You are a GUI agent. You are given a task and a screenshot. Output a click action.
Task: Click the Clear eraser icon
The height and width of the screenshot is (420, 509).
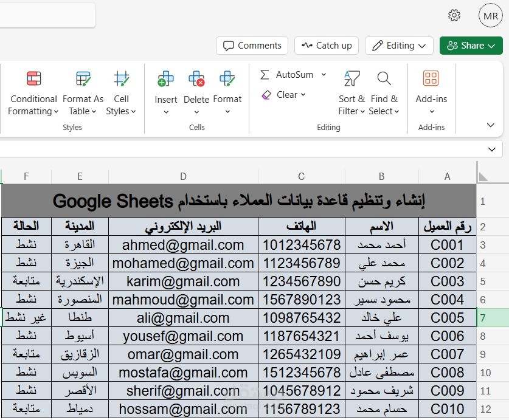tap(266, 95)
